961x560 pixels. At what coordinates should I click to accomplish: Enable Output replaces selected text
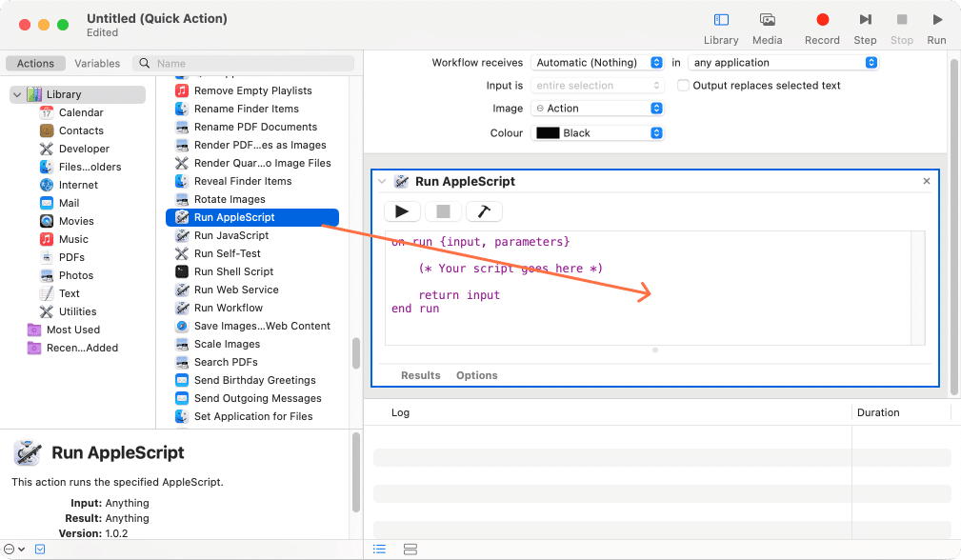(683, 85)
